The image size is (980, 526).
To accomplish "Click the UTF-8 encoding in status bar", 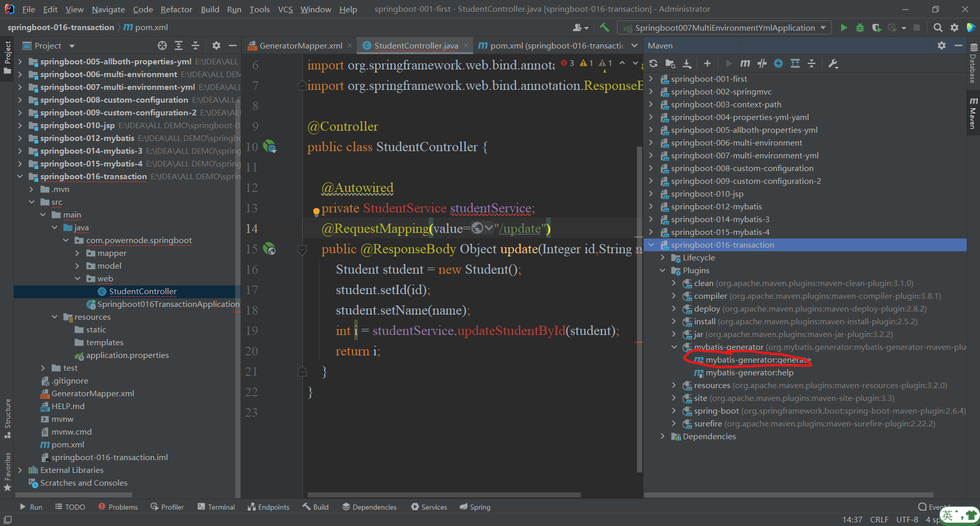I will coord(907,519).
